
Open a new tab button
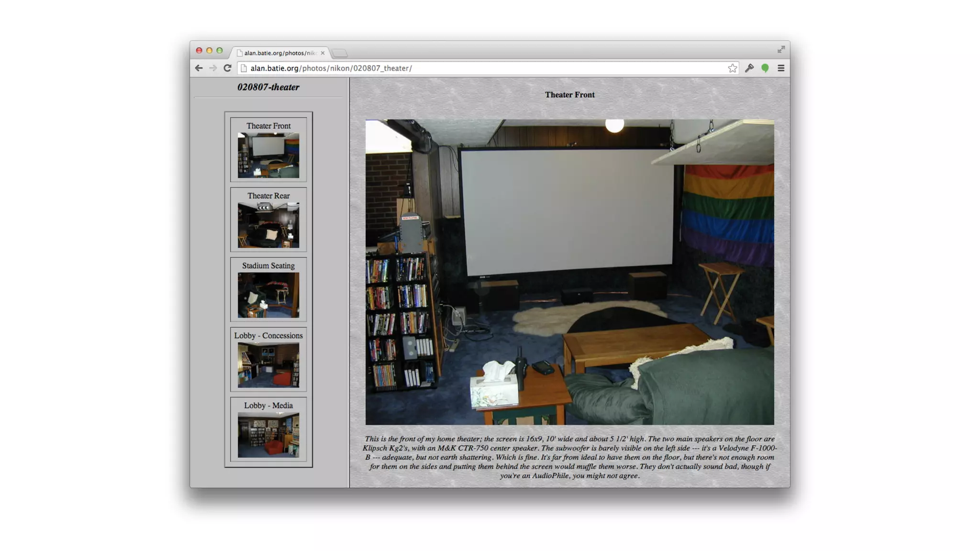coord(340,53)
